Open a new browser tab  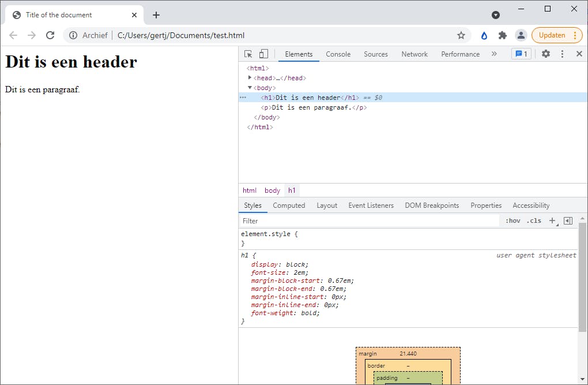pos(156,15)
